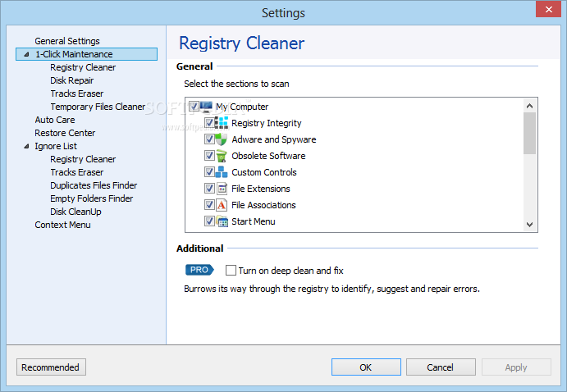This screenshot has height=392, width=567.
Task: Open Disk Repair settings
Action: point(71,80)
